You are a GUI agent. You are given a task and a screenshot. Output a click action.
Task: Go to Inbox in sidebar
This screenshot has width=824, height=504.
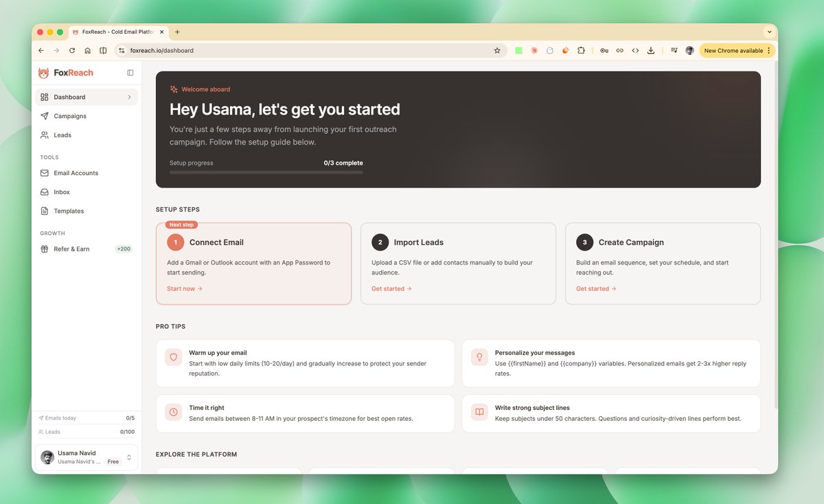pos(87,192)
